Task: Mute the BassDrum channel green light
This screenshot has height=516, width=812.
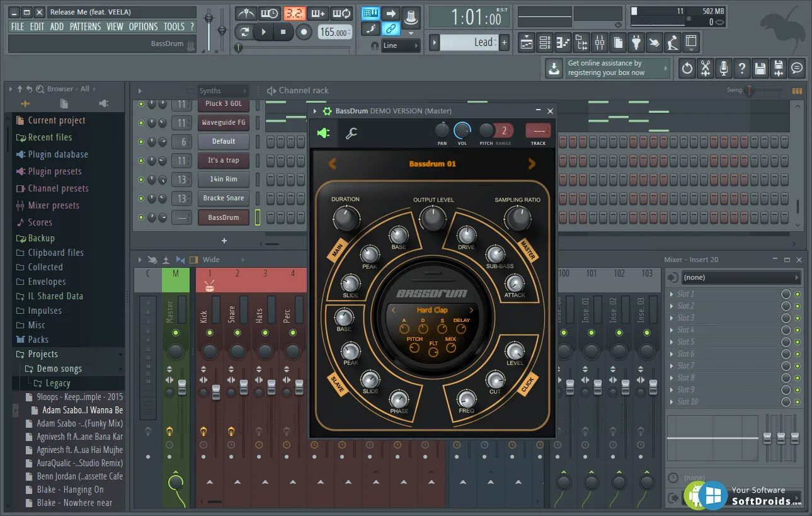Action: 141,217
